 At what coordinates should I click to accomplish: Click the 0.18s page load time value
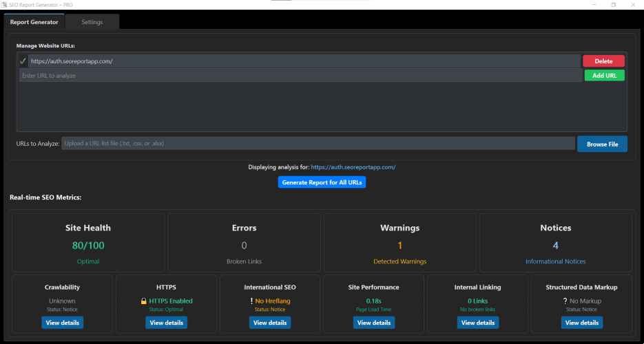(374, 301)
